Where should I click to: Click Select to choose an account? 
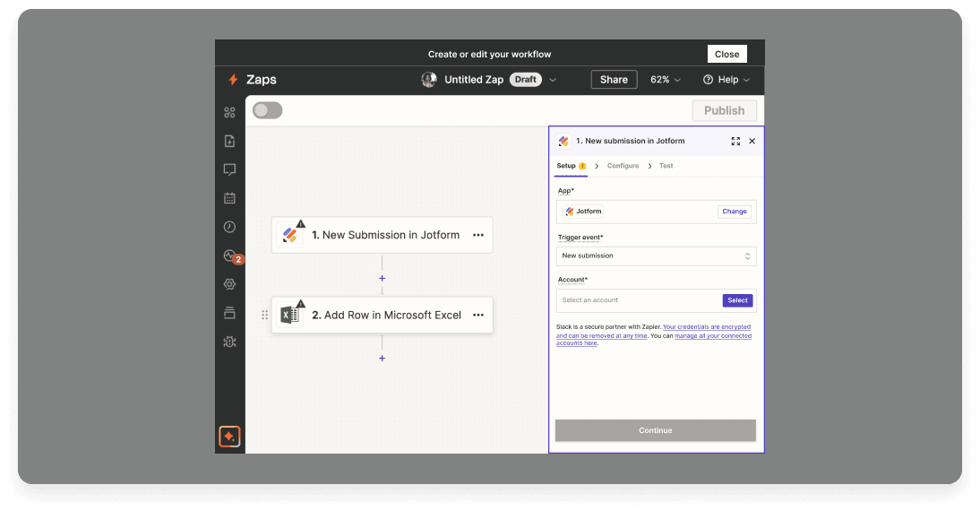(x=737, y=300)
